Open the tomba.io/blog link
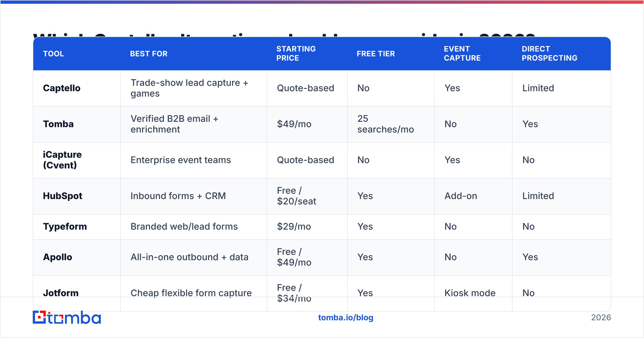 (x=346, y=318)
